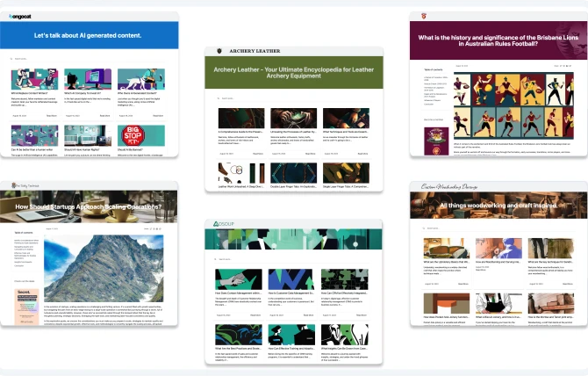Open the purple patterned writer thumbnail on bongocat

(34, 135)
